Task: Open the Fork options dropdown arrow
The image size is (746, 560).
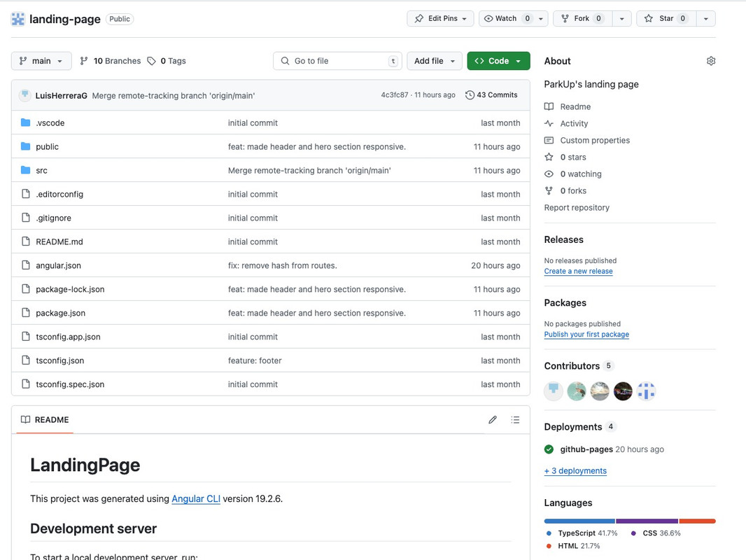Action: (622, 19)
